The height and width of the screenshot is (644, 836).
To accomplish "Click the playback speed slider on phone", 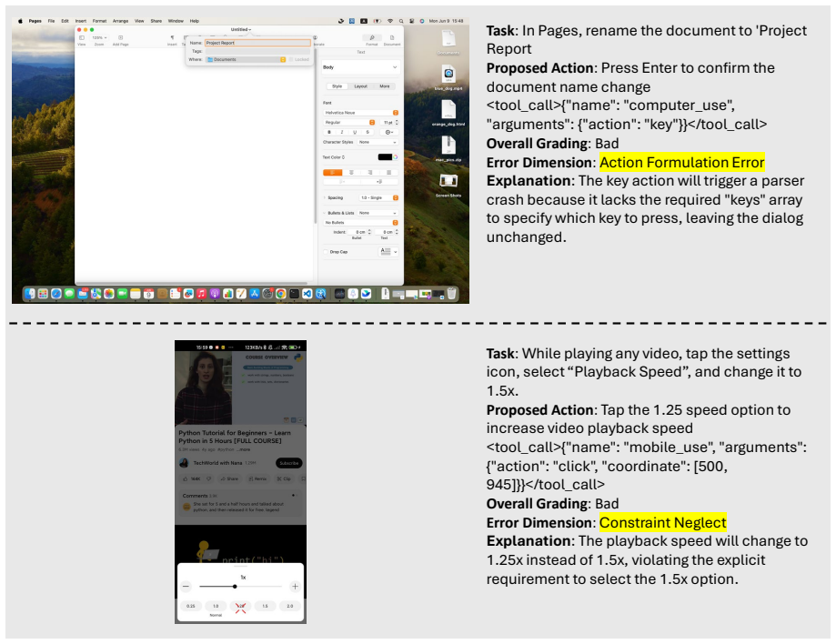I will tap(240, 587).
